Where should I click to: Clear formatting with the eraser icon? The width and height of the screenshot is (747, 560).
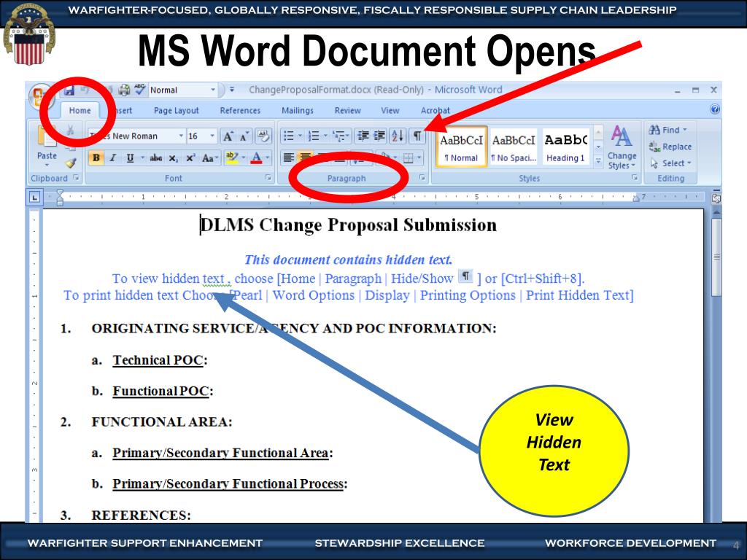tap(263, 136)
